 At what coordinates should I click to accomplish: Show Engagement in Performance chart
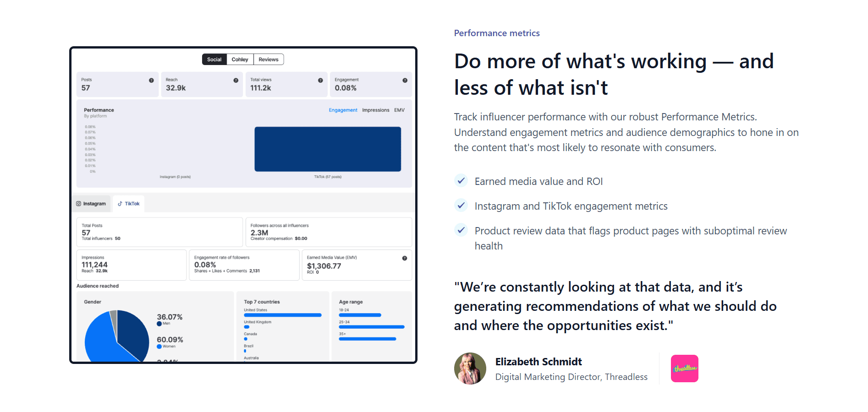(343, 110)
